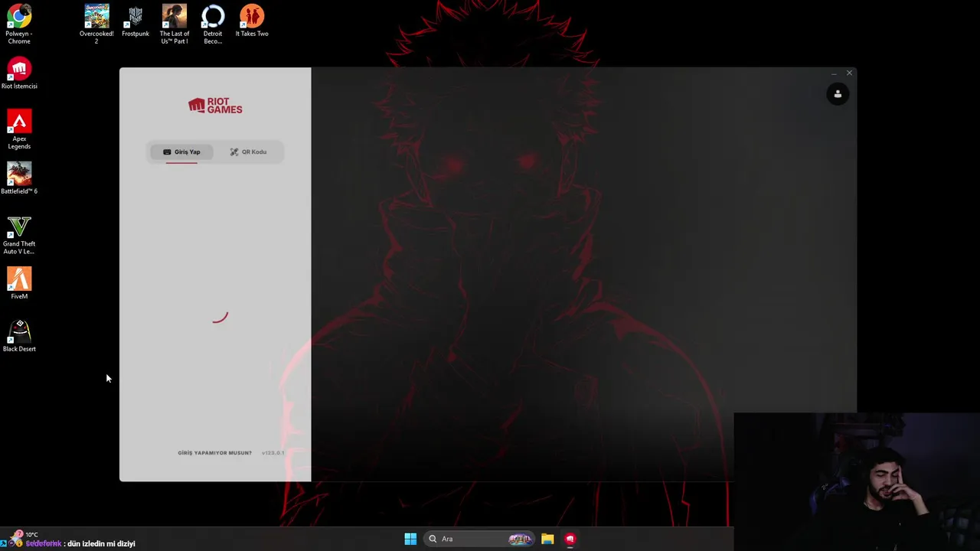
Task: Select The Last of Us Part I shortcut
Action: click(175, 24)
